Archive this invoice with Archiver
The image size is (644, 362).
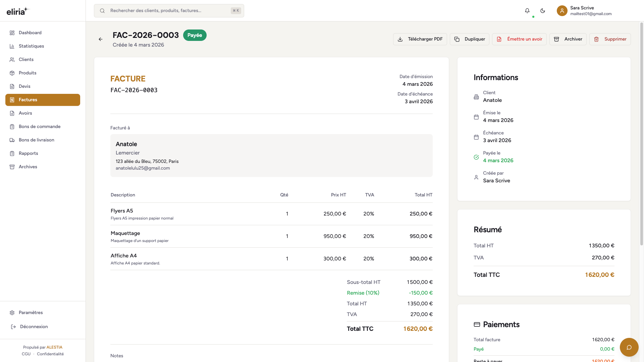[568, 39]
